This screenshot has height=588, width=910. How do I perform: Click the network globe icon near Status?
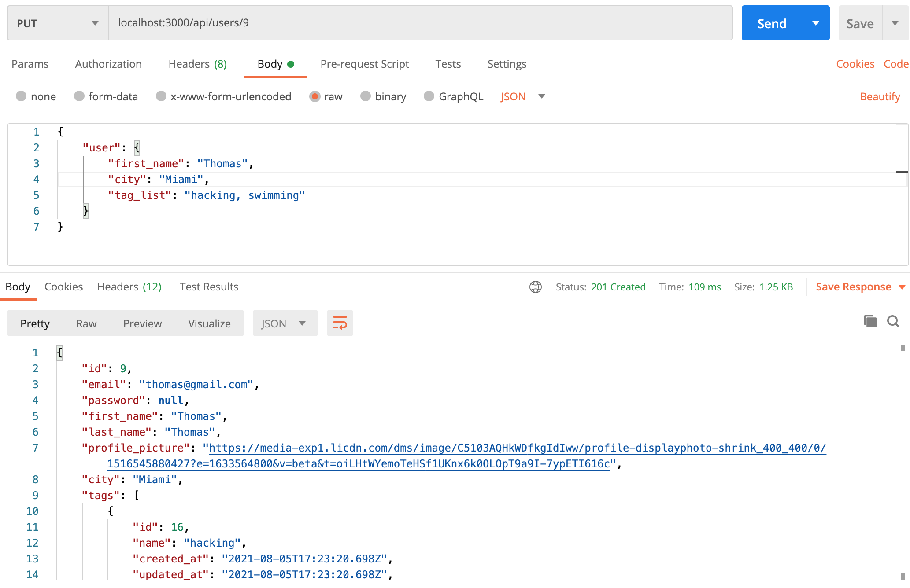535,287
